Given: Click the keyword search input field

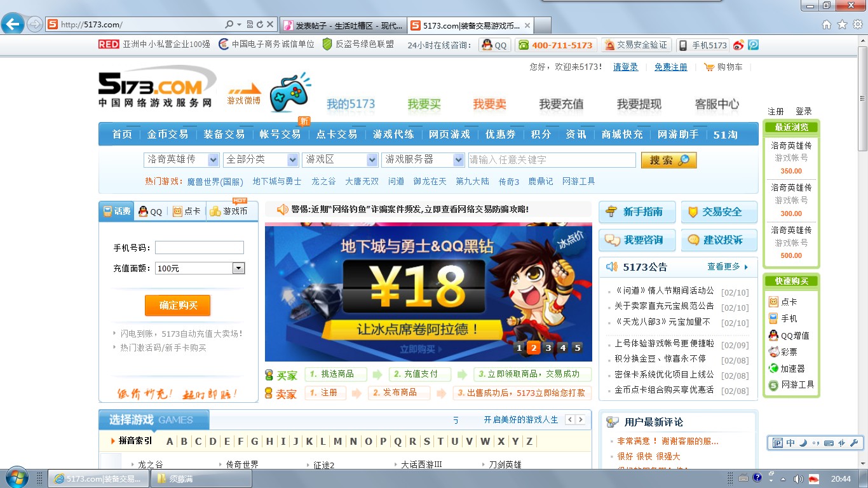Looking at the screenshot, I should [552, 159].
